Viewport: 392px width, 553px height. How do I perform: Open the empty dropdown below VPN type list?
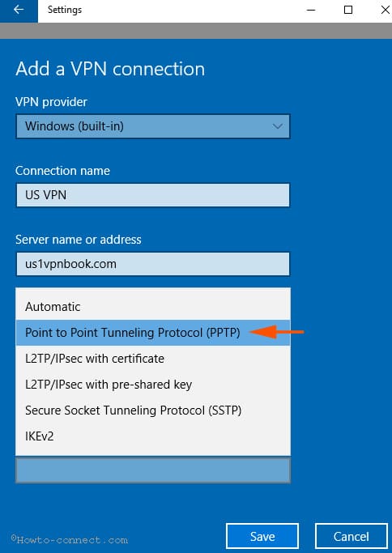[x=153, y=470]
